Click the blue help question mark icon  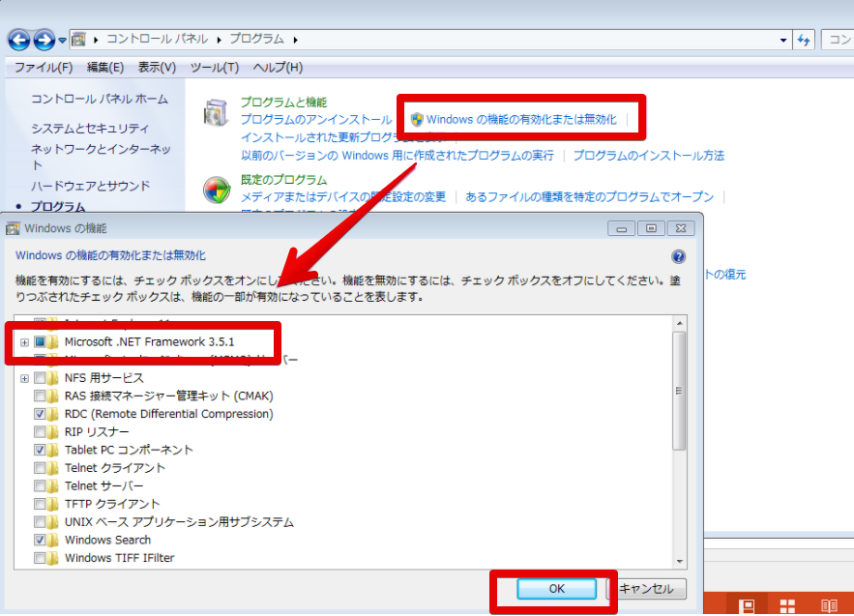678,256
